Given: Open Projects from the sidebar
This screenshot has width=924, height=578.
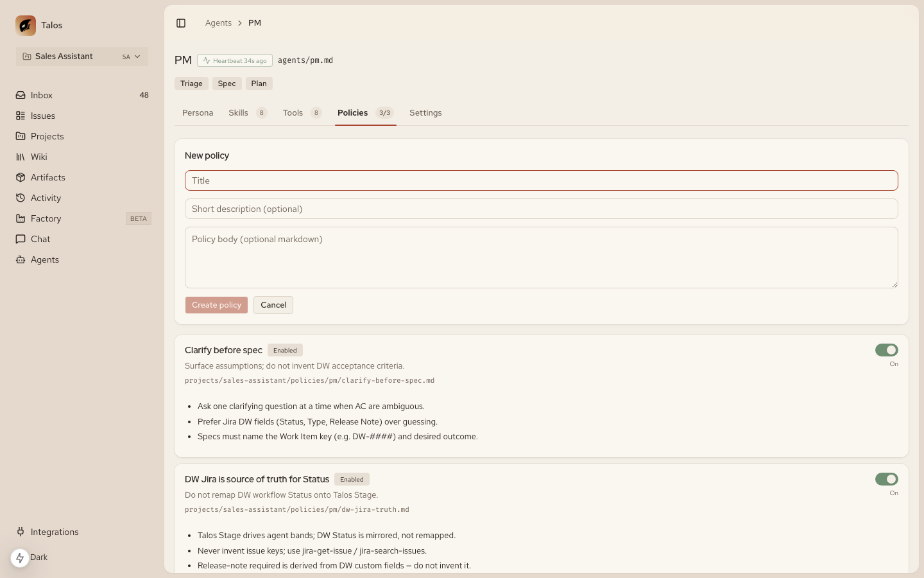Looking at the screenshot, I should [82, 136].
